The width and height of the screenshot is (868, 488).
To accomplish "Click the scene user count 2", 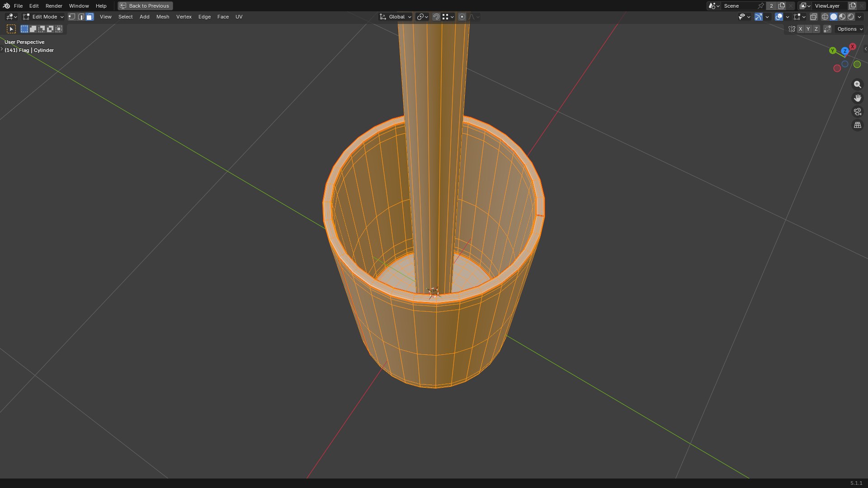I will click(771, 6).
